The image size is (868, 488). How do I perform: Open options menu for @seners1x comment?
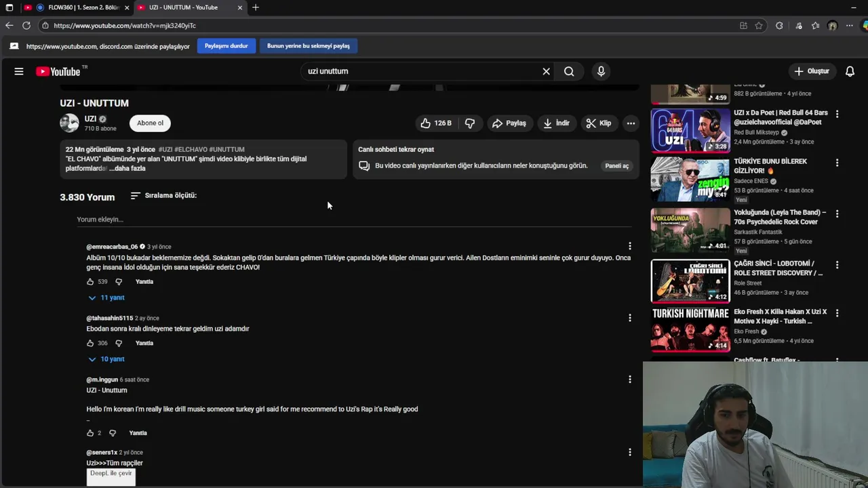(629, 452)
